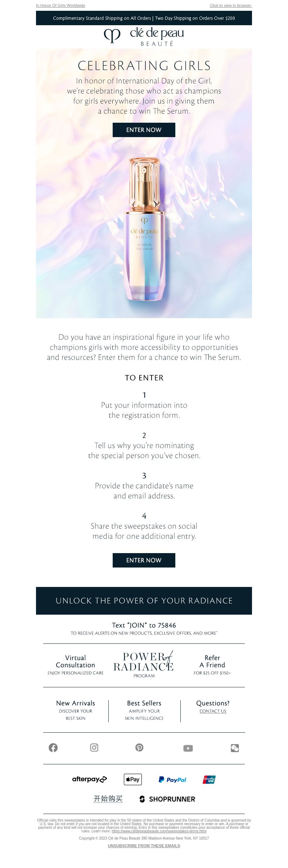
Task: Click the Clé de Peau Beauté header logo
Action: pos(144,37)
